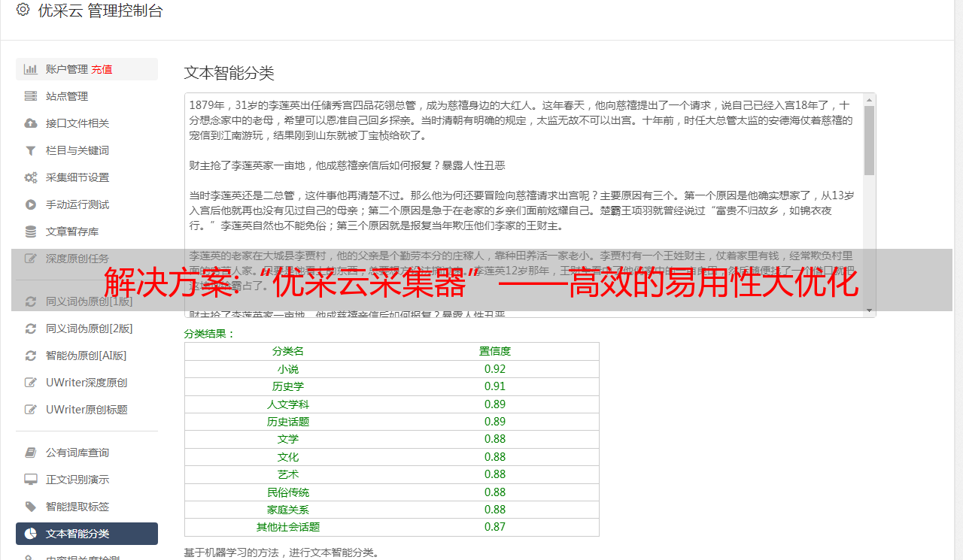Viewport: 963px width, 560px height.
Task: Click the gears icon for 采集细节设置
Action: (31, 177)
